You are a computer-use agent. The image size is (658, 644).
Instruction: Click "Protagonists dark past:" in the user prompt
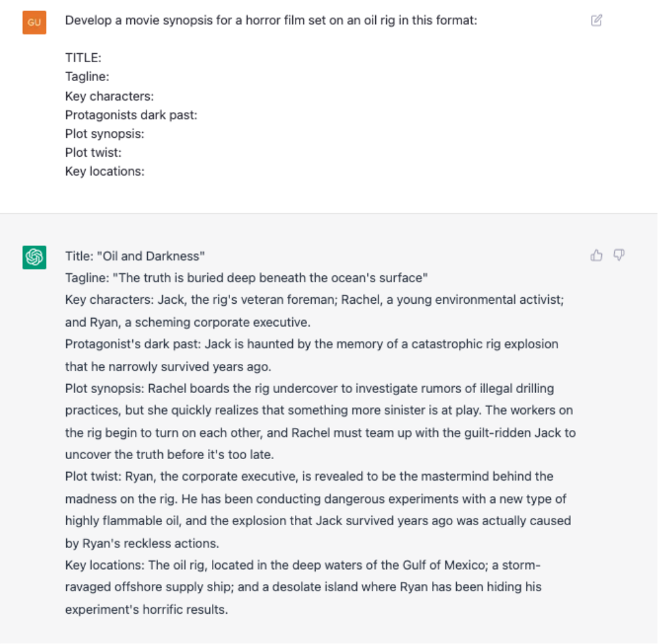(x=131, y=115)
